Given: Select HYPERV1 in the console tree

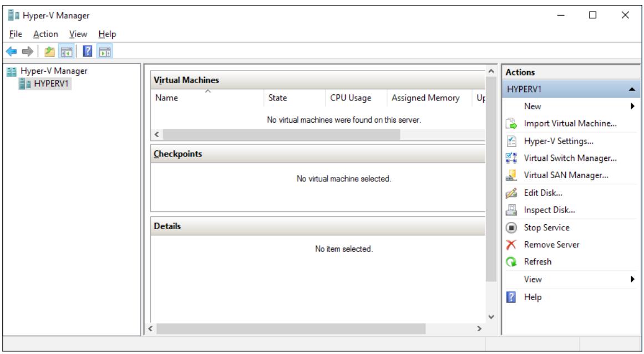Looking at the screenshot, I should point(52,84).
